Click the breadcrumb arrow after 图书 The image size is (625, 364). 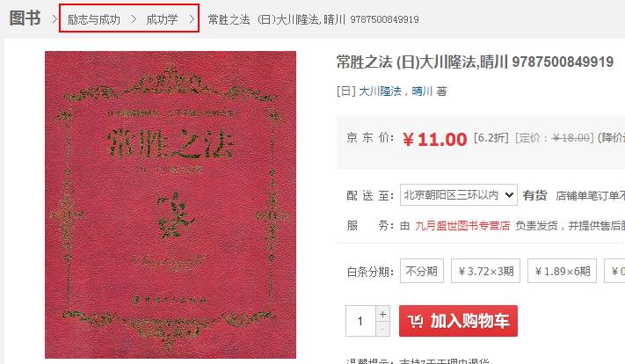coord(55,18)
